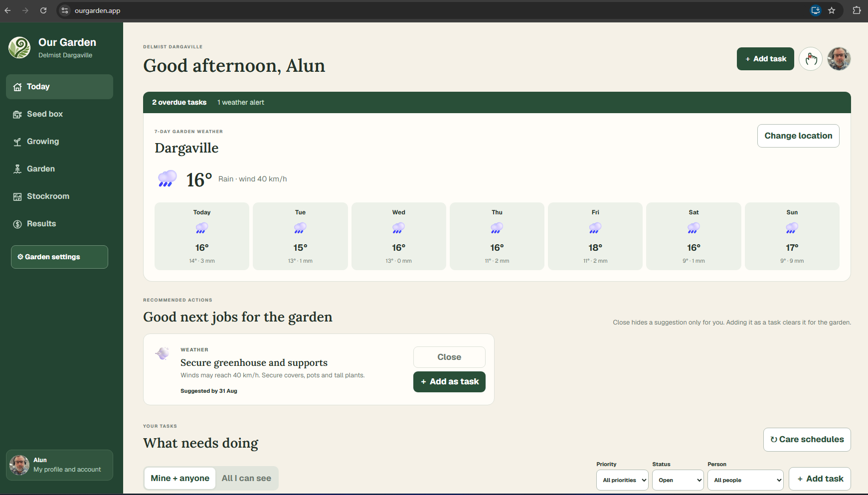Open the Today page in sidebar
Viewport: 868px width, 495px height.
pos(59,87)
